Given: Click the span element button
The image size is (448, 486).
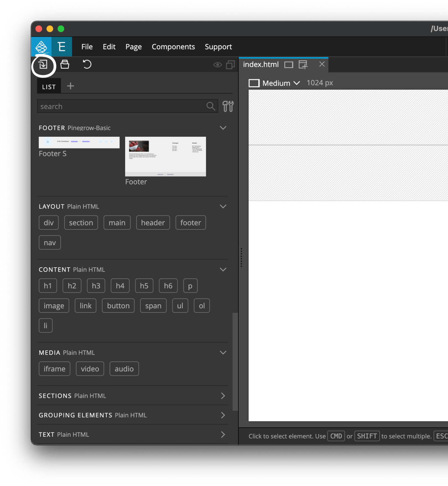Looking at the screenshot, I should pos(153,306).
